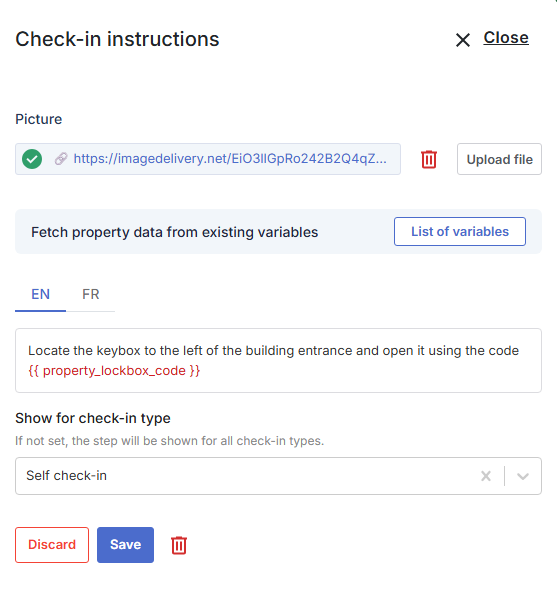Delete the uploaded picture with trash icon

(429, 159)
